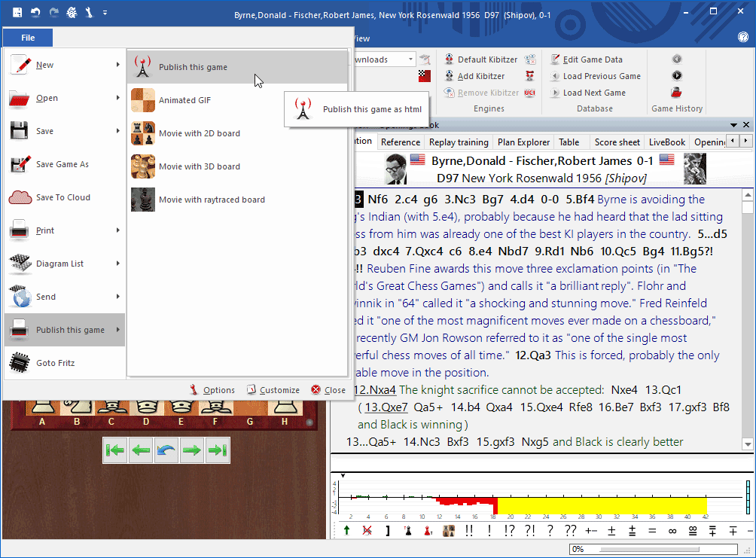
Task: Switch to the Plan Explorer tab
Action: coord(523,142)
